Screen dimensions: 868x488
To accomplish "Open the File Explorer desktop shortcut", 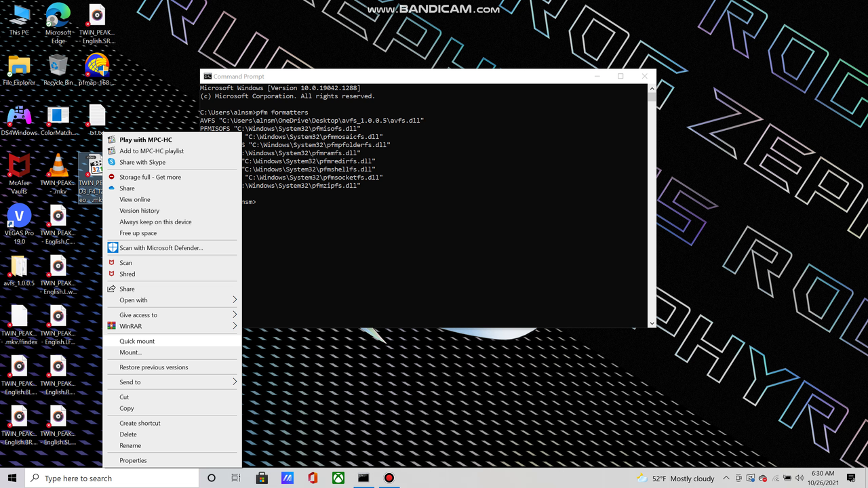I will point(19,70).
